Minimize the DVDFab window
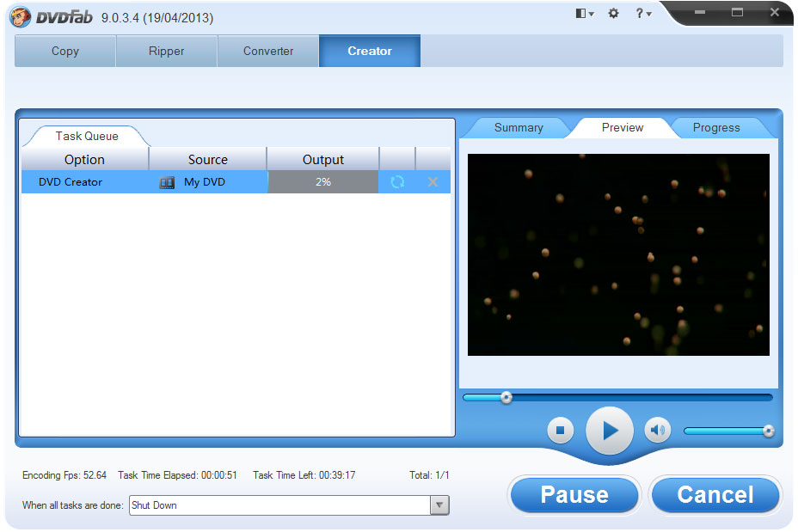Viewport: 798px width, 532px height. tap(700, 12)
